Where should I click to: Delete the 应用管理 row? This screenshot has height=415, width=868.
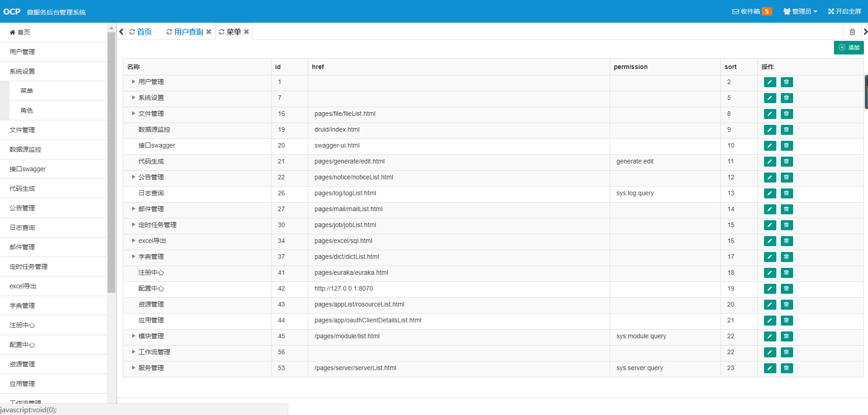pyautogui.click(x=787, y=321)
